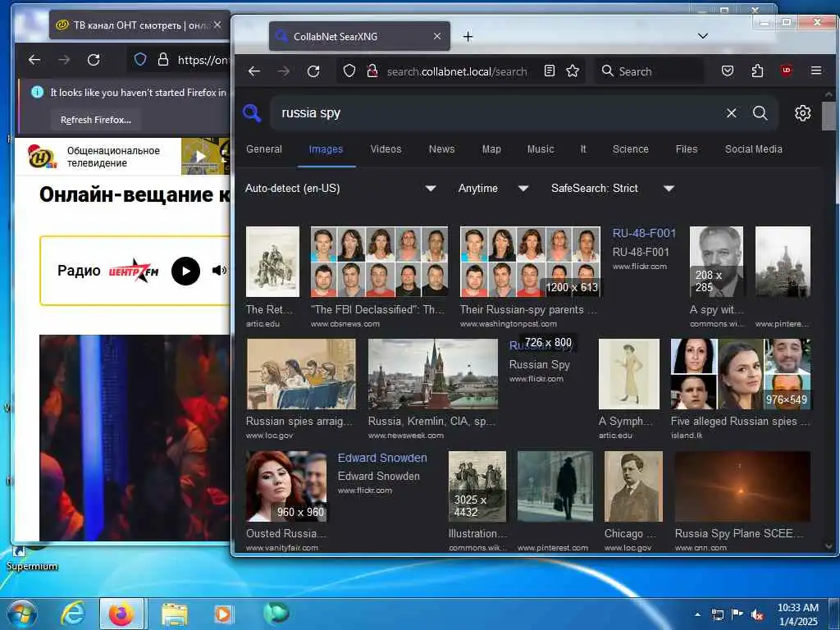Image resolution: width=840 pixels, height=630 pixels.
Task: Select the Images search tab
Action: [326, 149]
